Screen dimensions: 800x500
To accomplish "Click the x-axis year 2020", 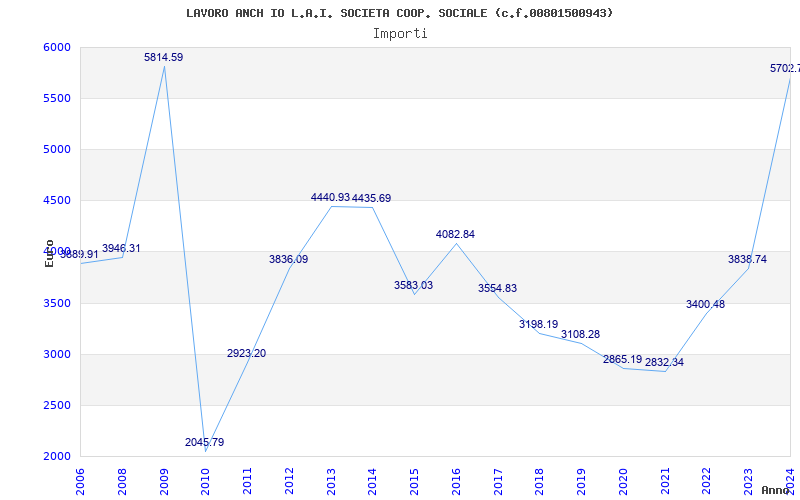I will tap(623, 482).
